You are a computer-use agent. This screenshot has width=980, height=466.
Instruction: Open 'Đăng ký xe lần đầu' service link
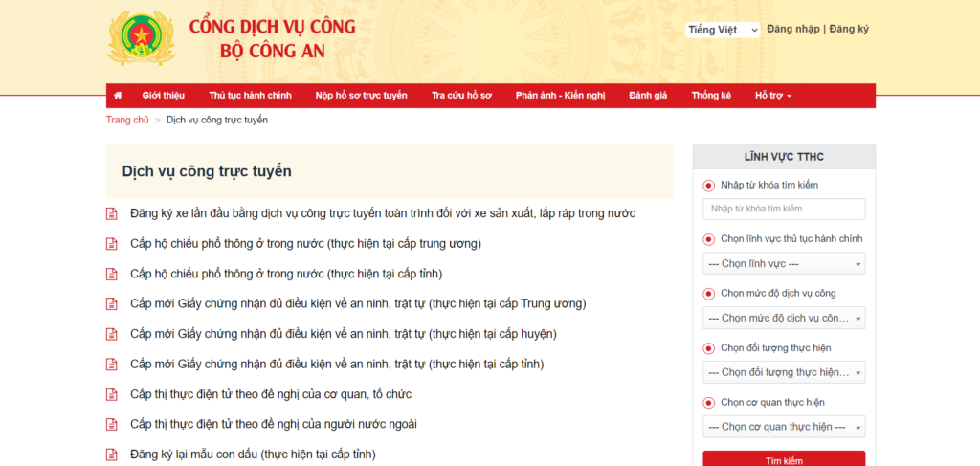(x=383, y=213)
